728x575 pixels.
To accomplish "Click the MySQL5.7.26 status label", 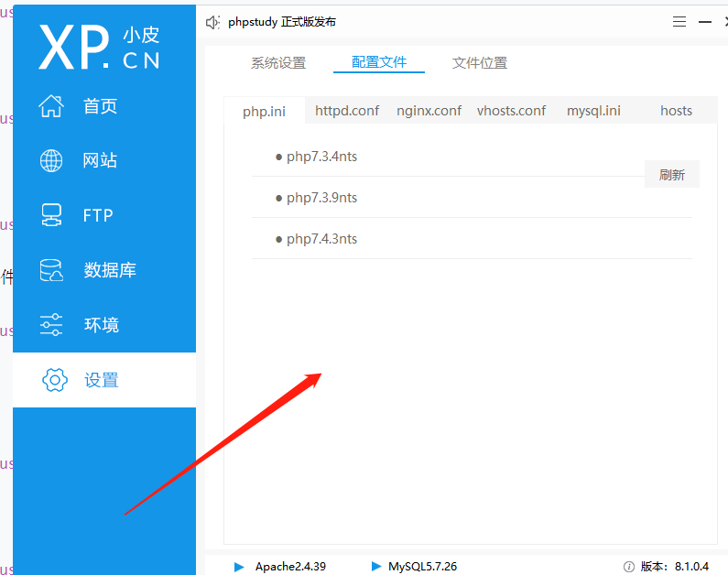I will click(422, 567).
